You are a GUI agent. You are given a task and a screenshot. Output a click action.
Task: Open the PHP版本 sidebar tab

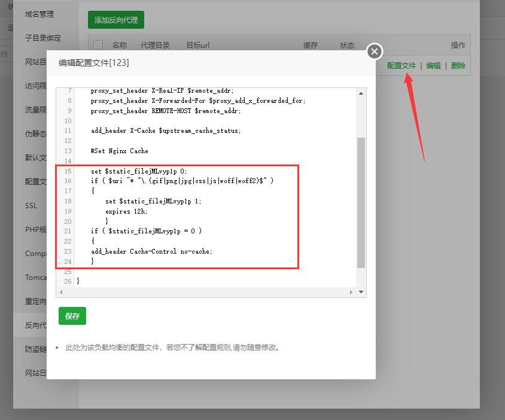tap(35, 229)
